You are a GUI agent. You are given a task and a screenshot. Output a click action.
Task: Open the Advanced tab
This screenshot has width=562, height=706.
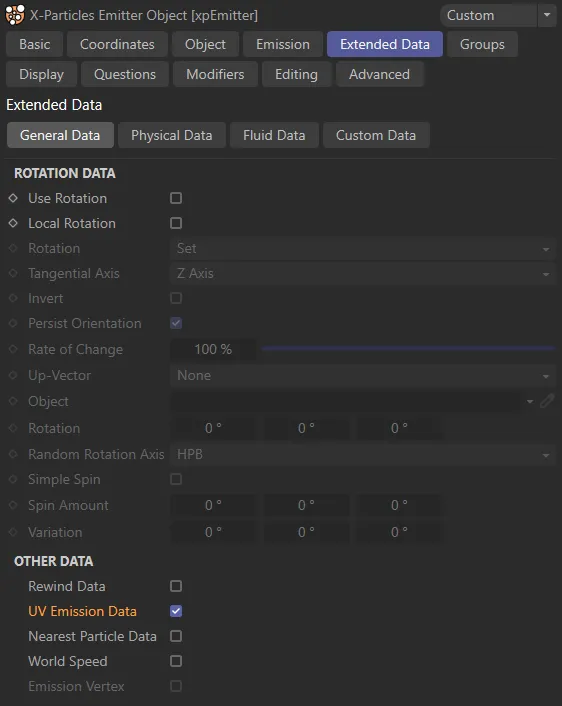point(379,74)
